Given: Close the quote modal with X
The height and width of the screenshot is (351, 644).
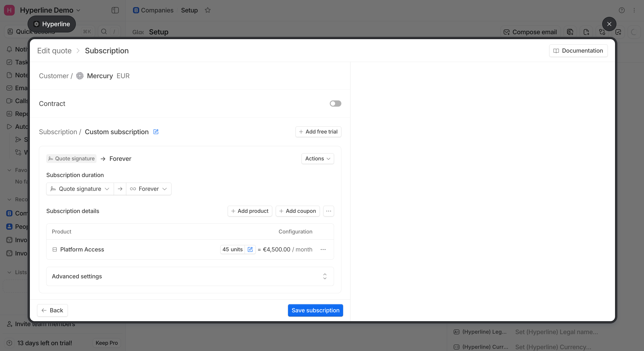Looking at the screenshot, I should point(609,24).
